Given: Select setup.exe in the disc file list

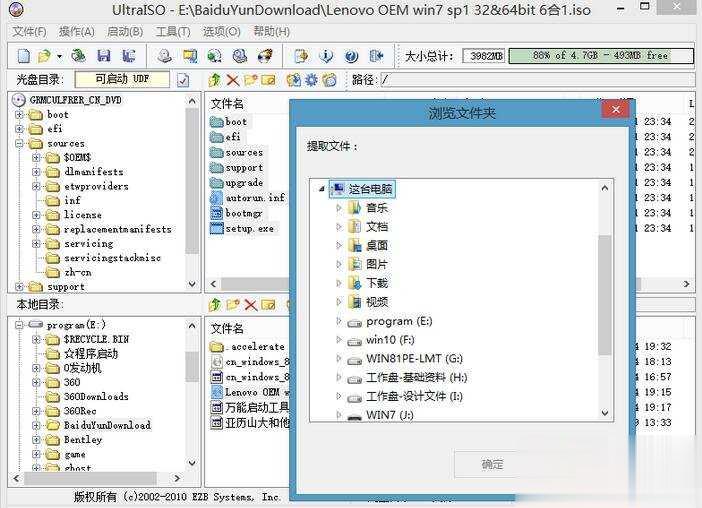Looking at the screenshot, I should coord(249,229).
